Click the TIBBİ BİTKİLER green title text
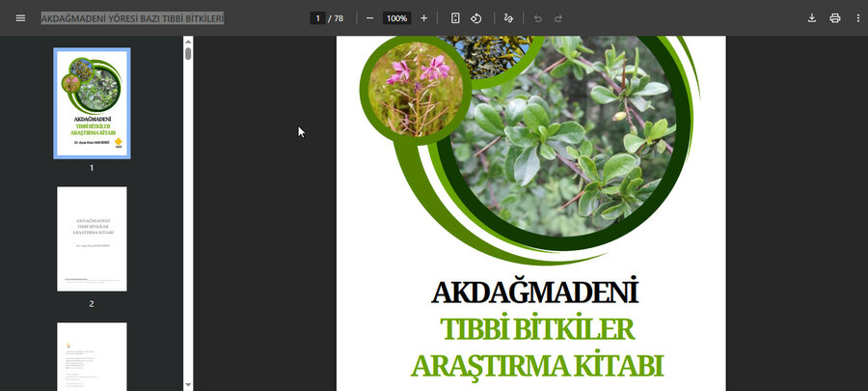 click(x=537, y=329)
